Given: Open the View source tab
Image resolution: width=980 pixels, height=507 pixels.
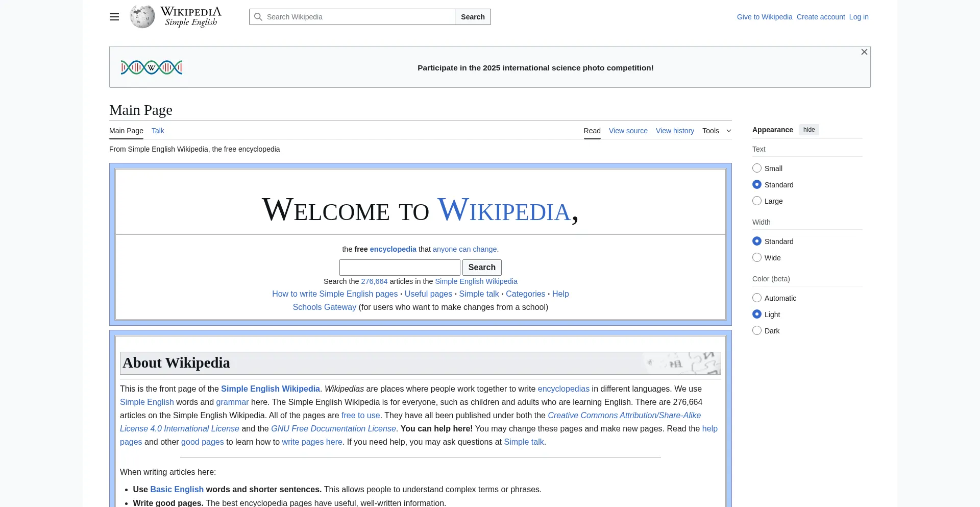Looking at the screenshot, I should 628,131.
